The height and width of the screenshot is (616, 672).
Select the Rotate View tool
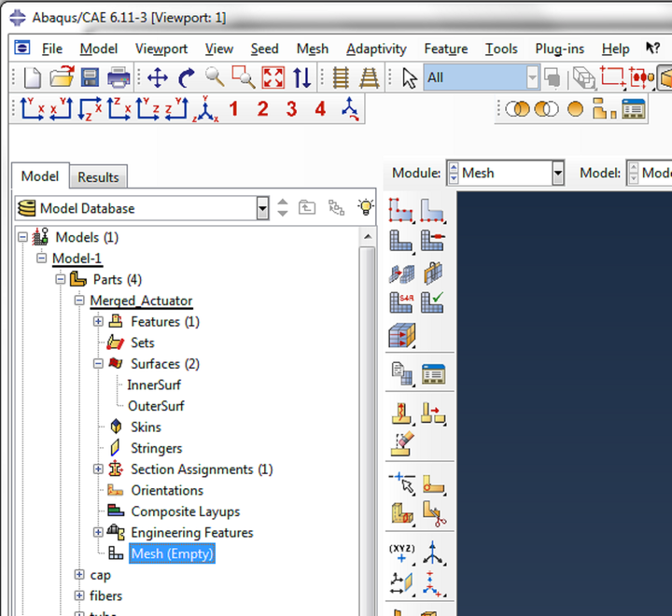186,78
